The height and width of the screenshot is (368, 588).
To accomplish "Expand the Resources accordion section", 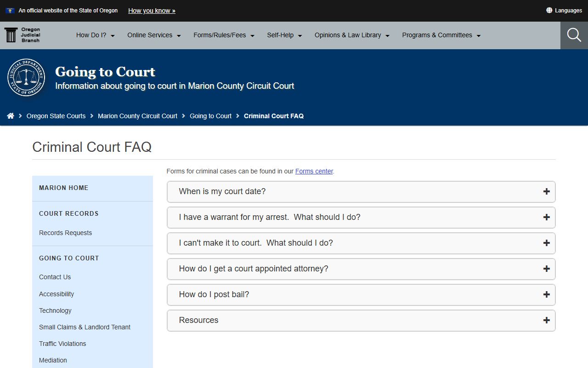I will click(361, 320).
